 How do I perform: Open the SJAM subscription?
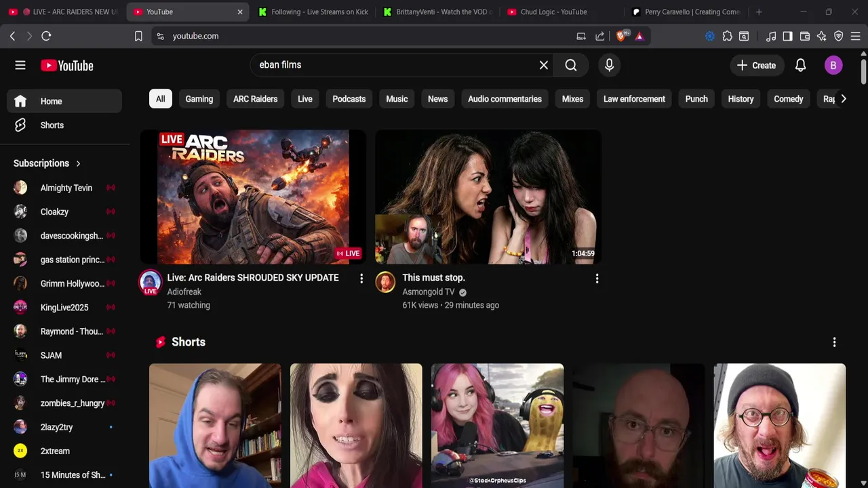[x=64, y=355]
